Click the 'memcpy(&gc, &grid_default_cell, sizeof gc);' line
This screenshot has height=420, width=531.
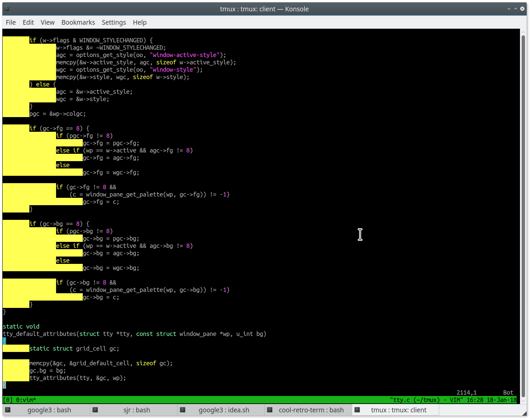[101, 363]
